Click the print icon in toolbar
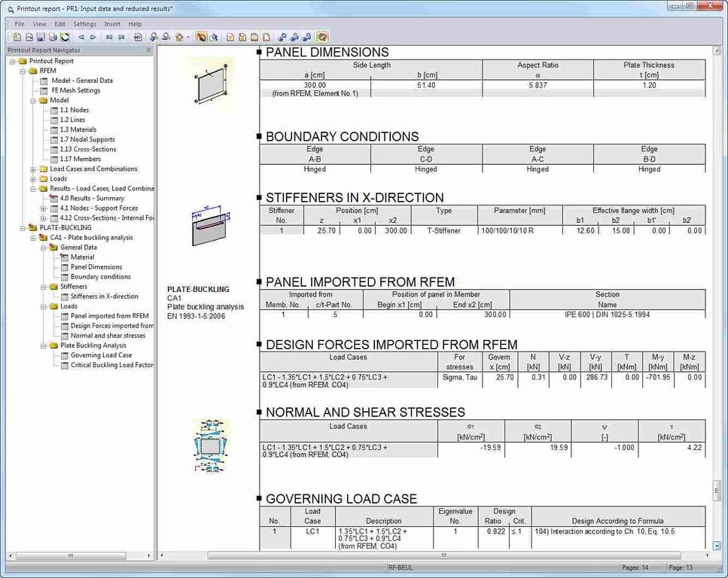The image size is (728, 578). point(53,37)
